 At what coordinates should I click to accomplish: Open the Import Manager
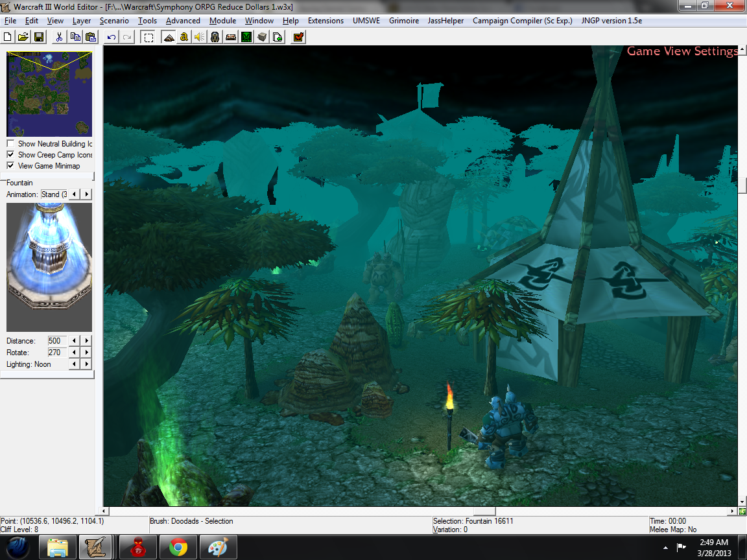[278, 37]
